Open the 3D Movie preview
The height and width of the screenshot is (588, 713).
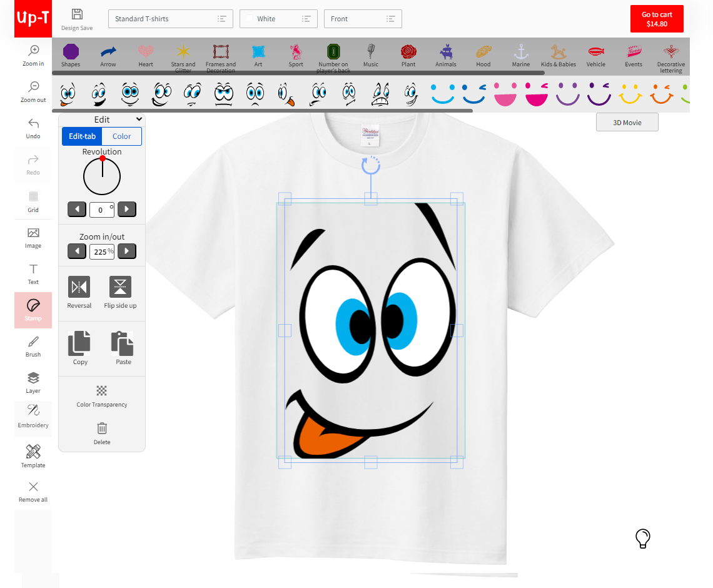tap(627, 123)
